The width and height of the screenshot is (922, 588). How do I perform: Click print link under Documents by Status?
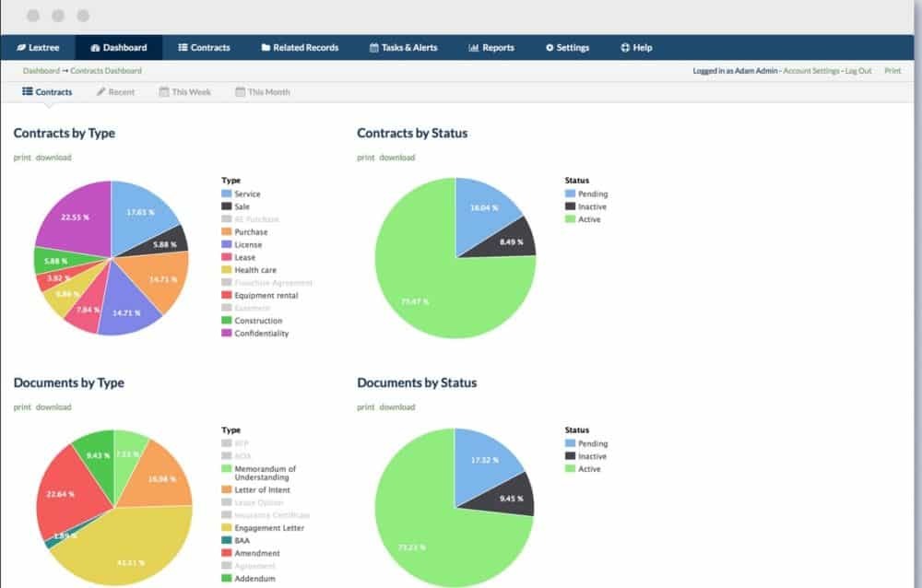click(365, 407)
